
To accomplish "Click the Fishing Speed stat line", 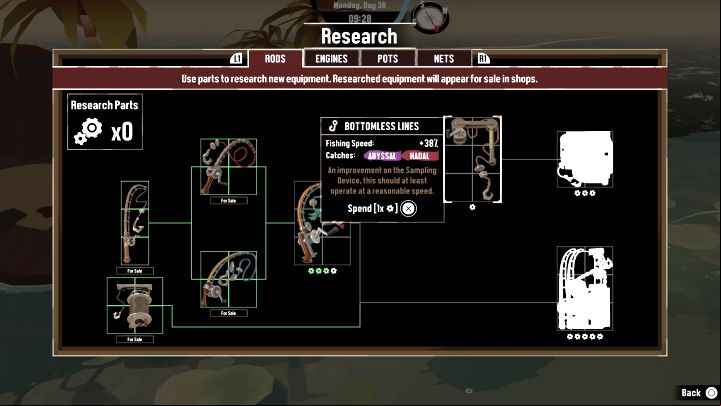I will tap(382, 143).
